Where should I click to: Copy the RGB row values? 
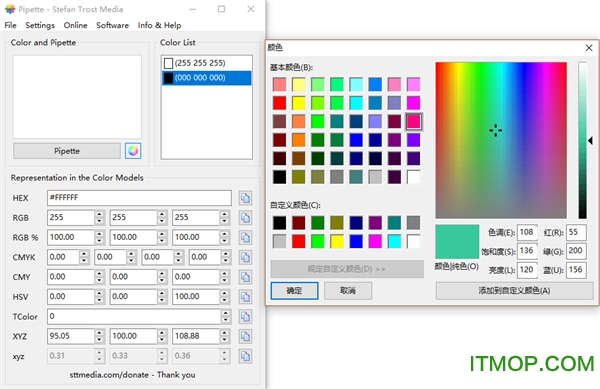[x=245, y=218]
